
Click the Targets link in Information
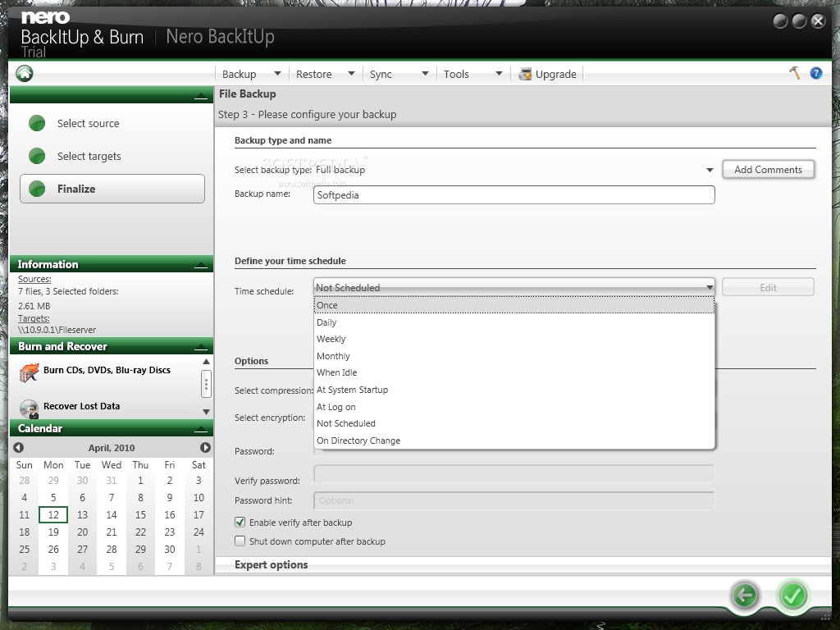coord(33,318)
